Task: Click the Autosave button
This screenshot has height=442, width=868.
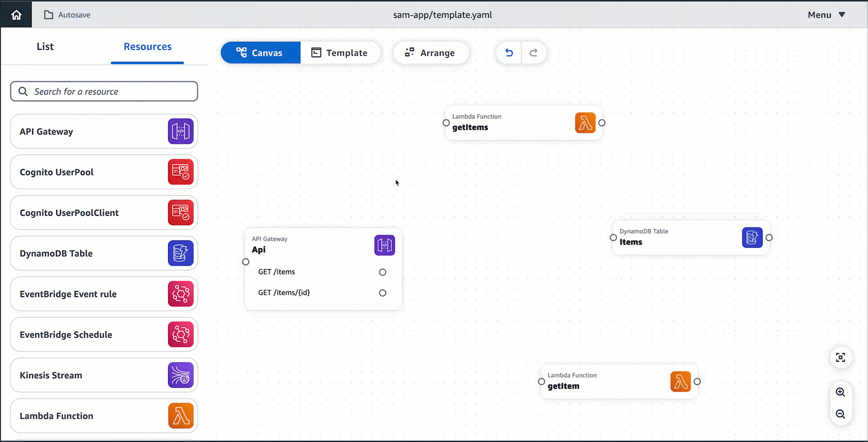Action: (67, 15)
